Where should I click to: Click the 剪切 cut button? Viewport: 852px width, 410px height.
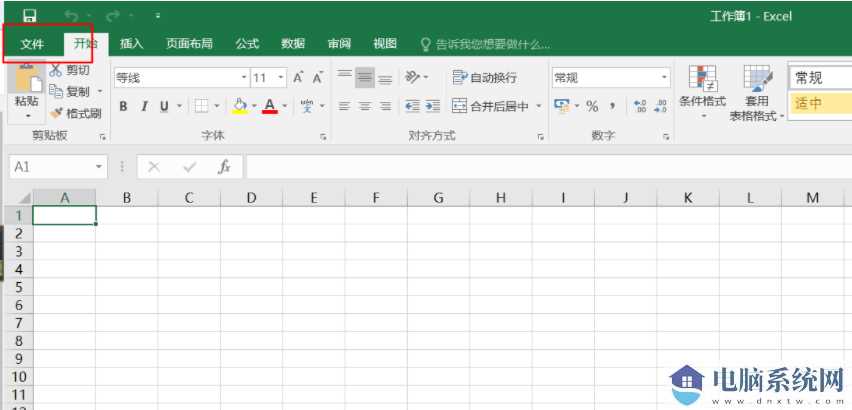[70, 70]
